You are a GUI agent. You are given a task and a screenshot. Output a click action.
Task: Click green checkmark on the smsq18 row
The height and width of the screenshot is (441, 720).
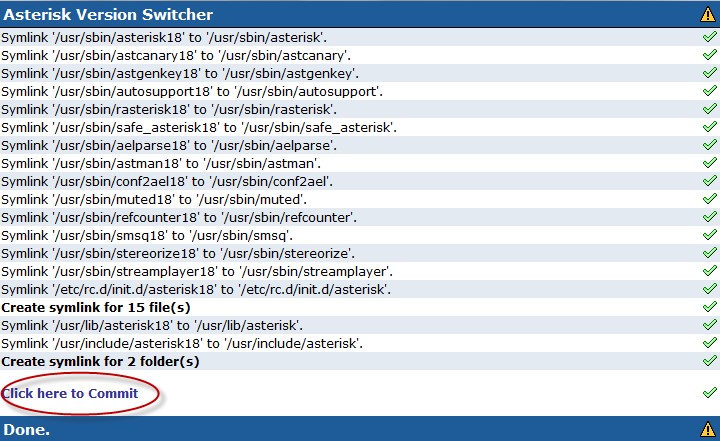click(710, 235)
